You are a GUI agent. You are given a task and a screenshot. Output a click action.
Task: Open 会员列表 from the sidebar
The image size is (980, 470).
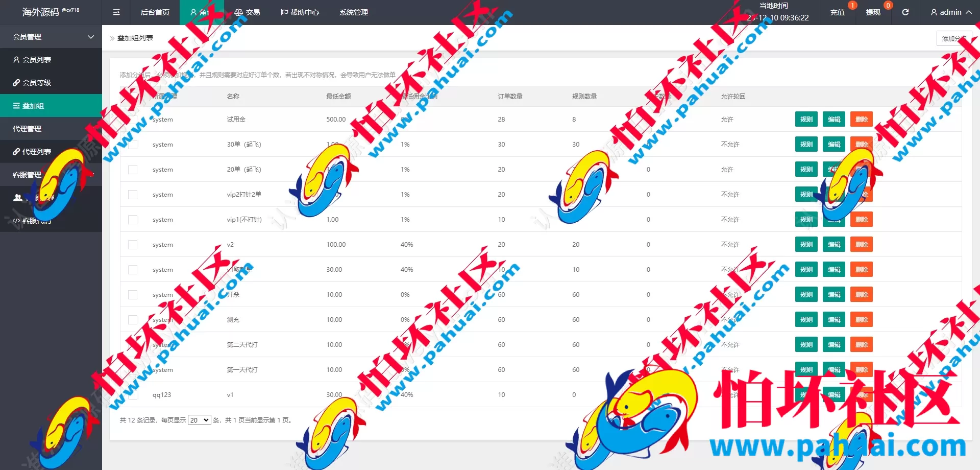click(x=36, y=60)
